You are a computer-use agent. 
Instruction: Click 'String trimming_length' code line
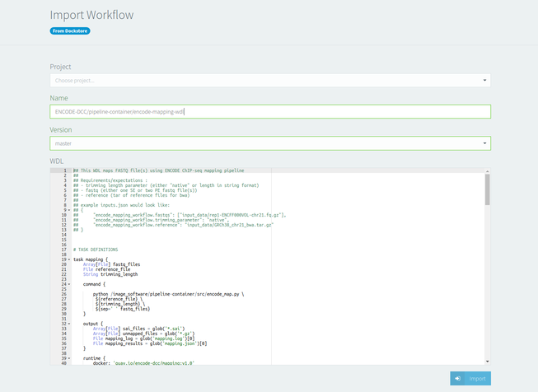(x=110, y=274)
